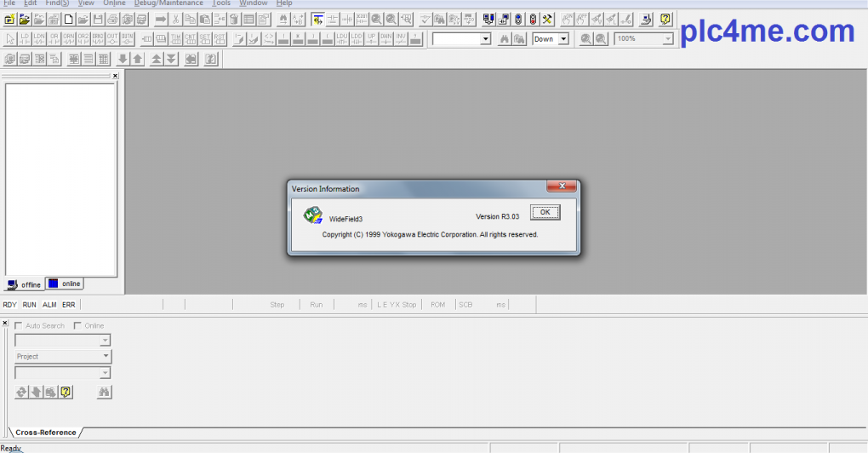868x453 pixels.
Task: Click the hammer and wrench tools icon
Action: tap(547, 19)
